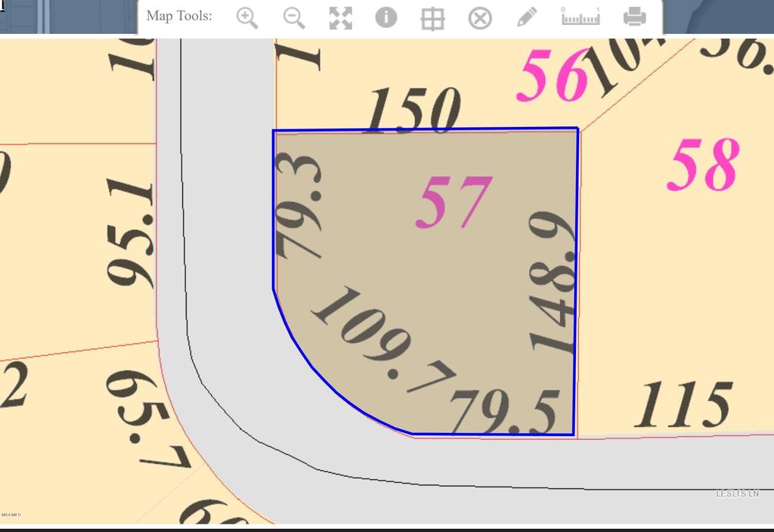
Task: Click the printer icon to print map
Action: tap(634, 17)
